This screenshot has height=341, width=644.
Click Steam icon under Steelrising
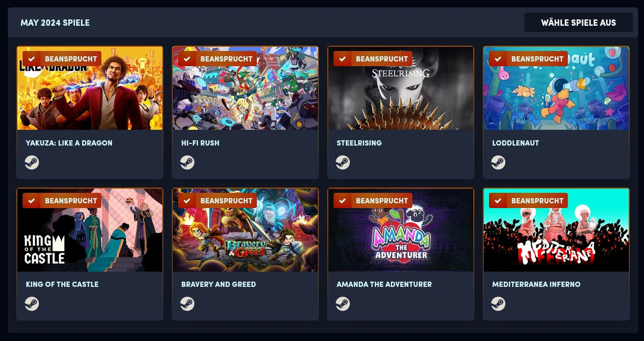(x=343, y=162)
